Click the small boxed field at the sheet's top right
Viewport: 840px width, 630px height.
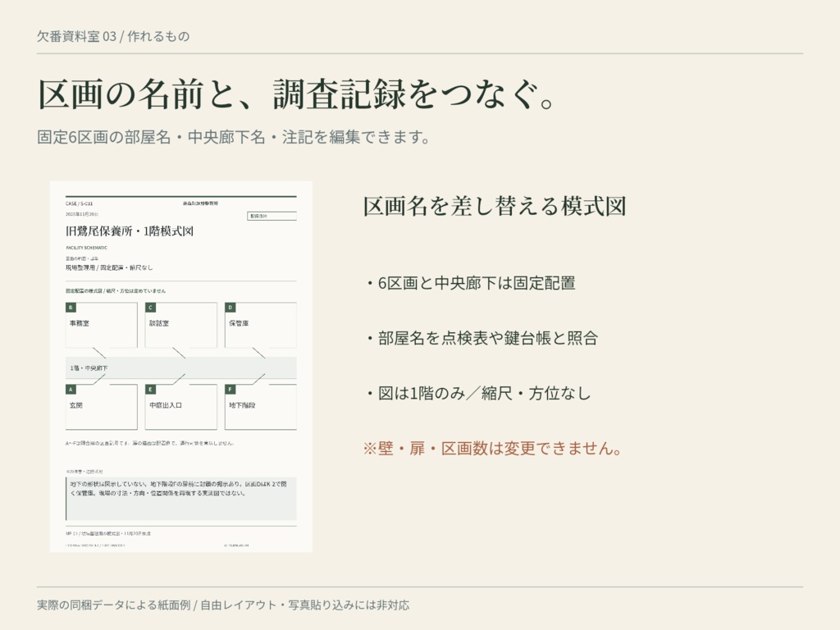point(272,216)
